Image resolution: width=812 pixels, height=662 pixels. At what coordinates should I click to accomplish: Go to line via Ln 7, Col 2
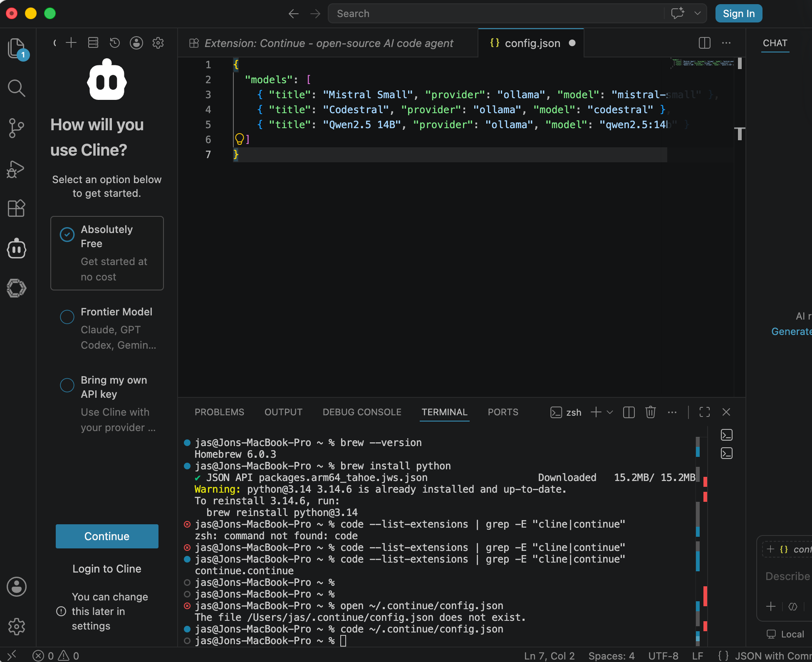pos(549,656)
